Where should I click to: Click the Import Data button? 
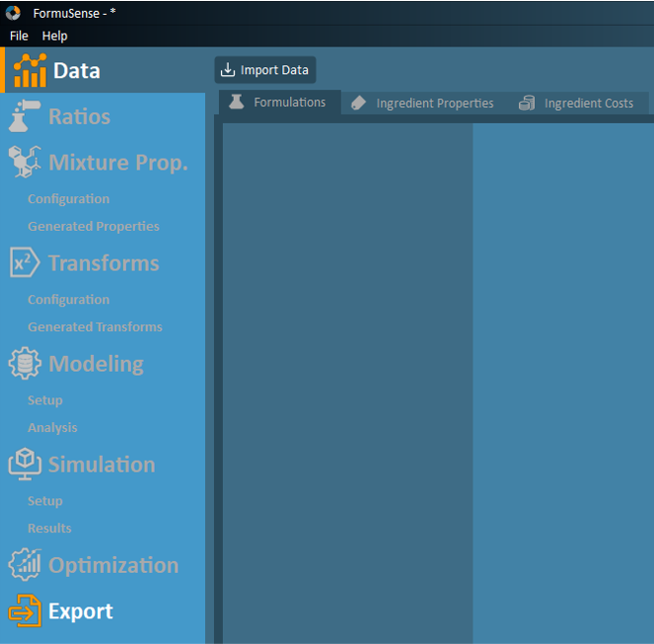coord(265,70)
